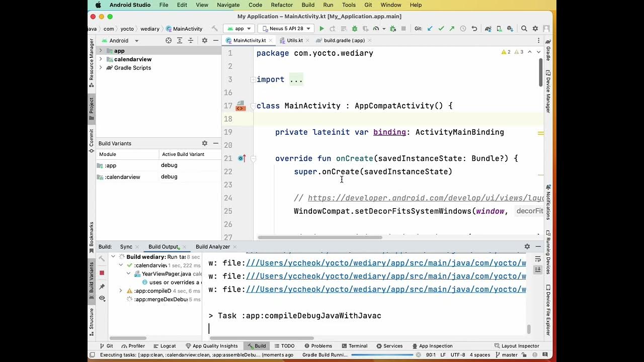Click Git commit green checkmark
Image resolution: width=644 pixels, height=362 pixels.
click(x=441, y=29)
